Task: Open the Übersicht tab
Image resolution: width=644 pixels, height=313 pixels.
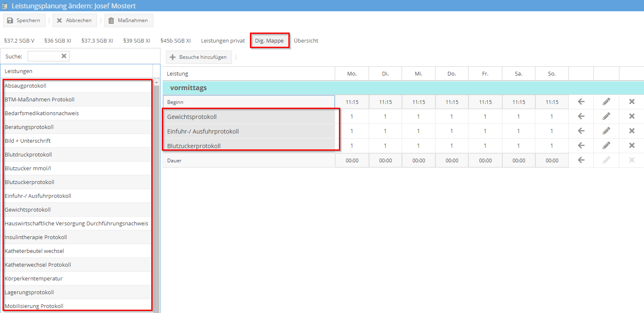Action: point(306,41)
